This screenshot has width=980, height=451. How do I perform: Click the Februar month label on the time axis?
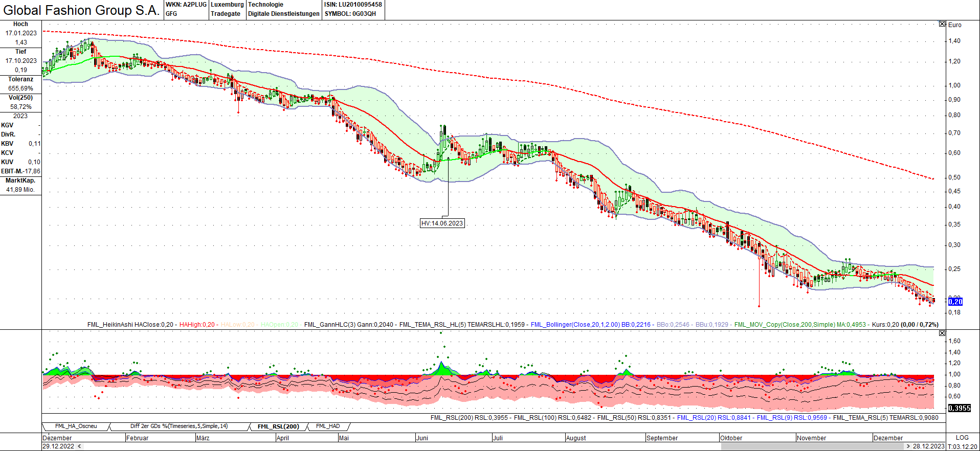click(137, 438)
